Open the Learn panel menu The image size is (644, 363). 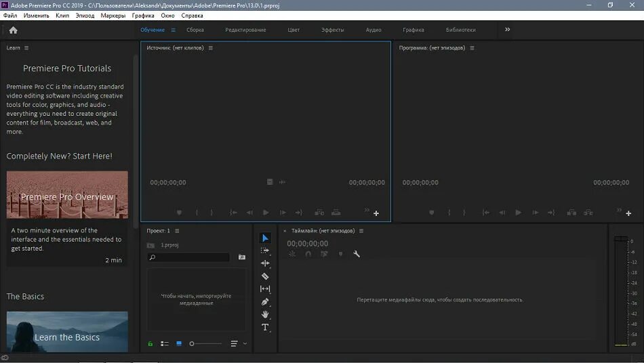(26, 48)
